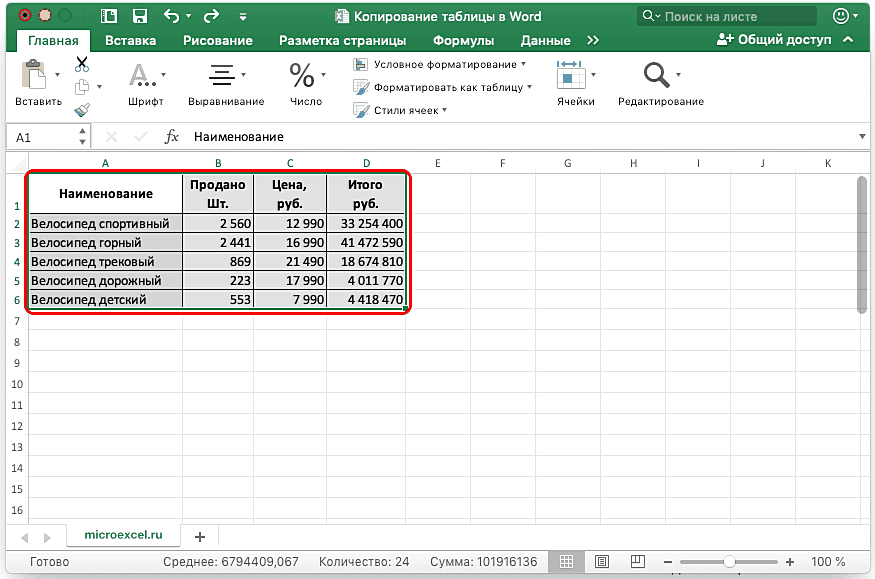Select cell with value 21 490
Screen dimensions: 875x579
[x=290, y=262]
